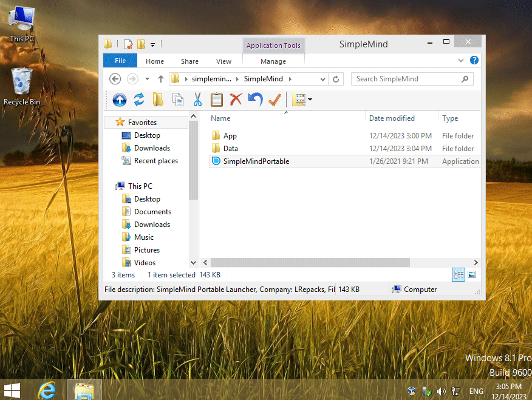Click the Properties icon in the title bar

point(128,44)
